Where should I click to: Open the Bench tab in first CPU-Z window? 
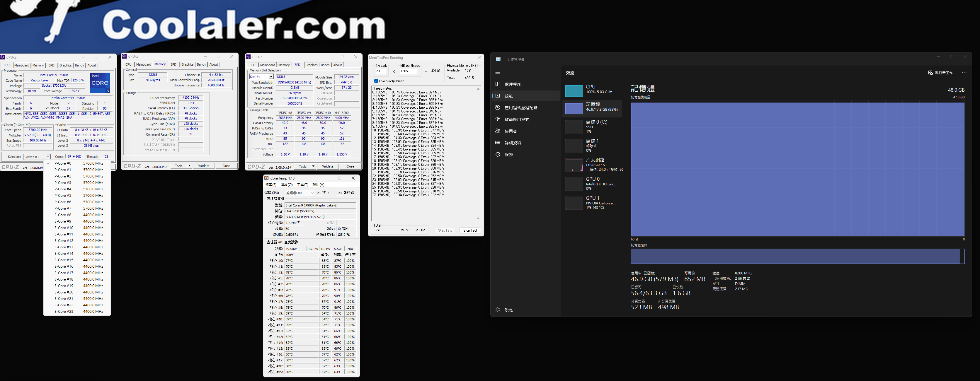pyautogui.click(x=79, y=65)
